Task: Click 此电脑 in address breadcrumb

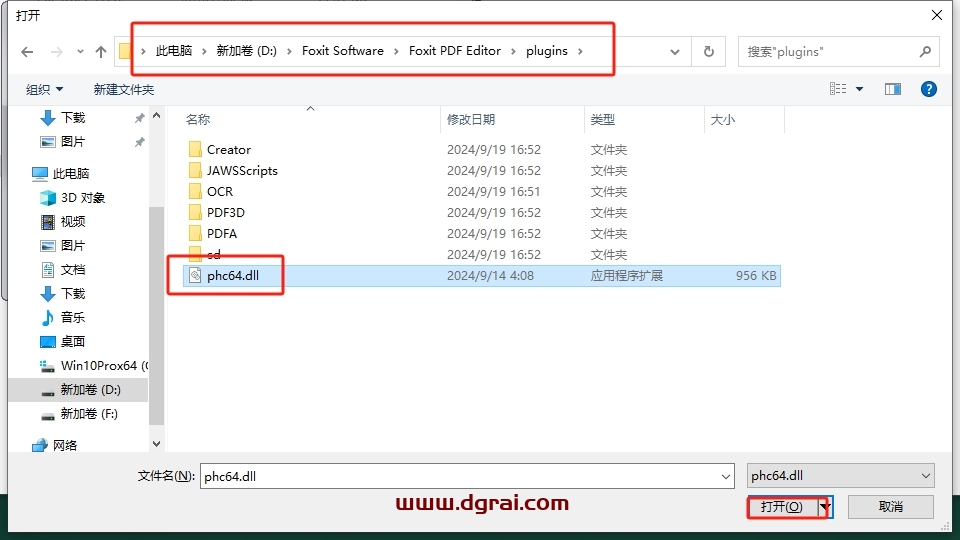Action: (174, 51)
